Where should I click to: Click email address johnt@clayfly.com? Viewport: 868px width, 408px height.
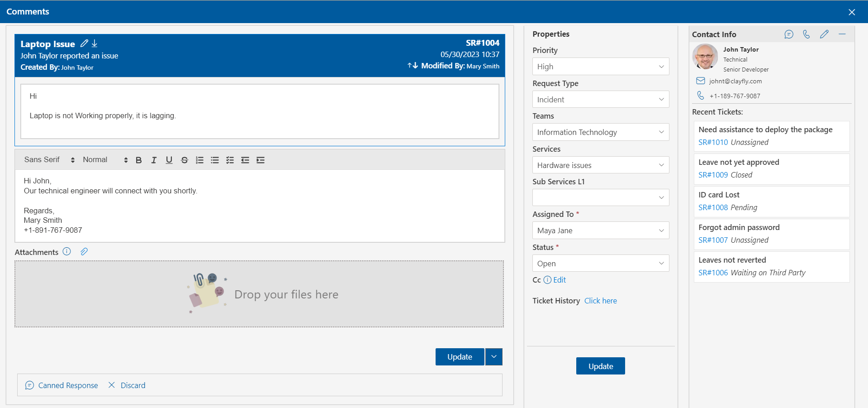click(x=735, y=81)
